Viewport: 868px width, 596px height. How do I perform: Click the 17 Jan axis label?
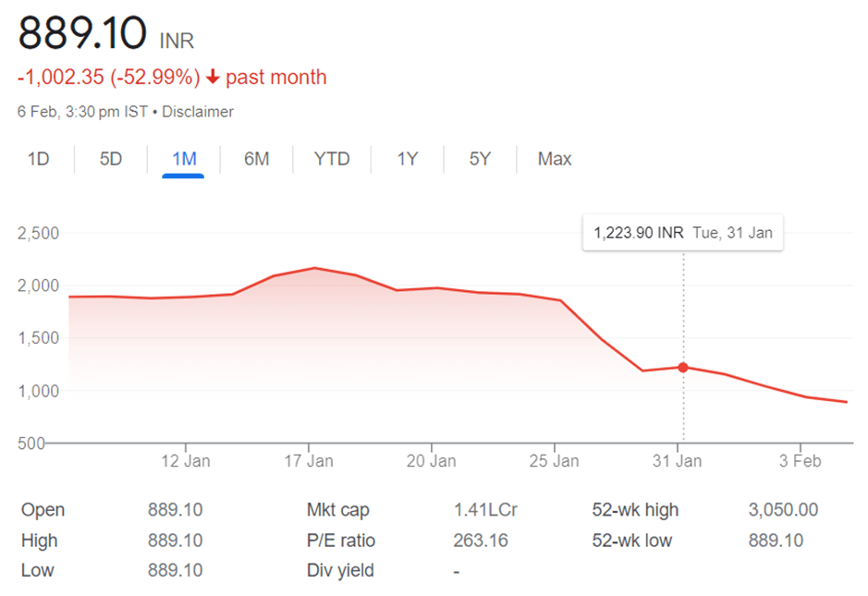click(308, 461)
